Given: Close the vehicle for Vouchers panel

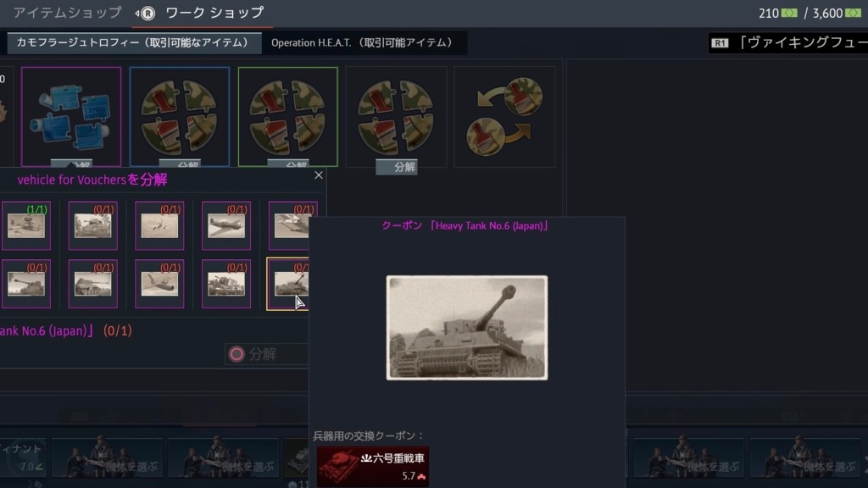Looking at the screenshot, I should click(319, 175).
